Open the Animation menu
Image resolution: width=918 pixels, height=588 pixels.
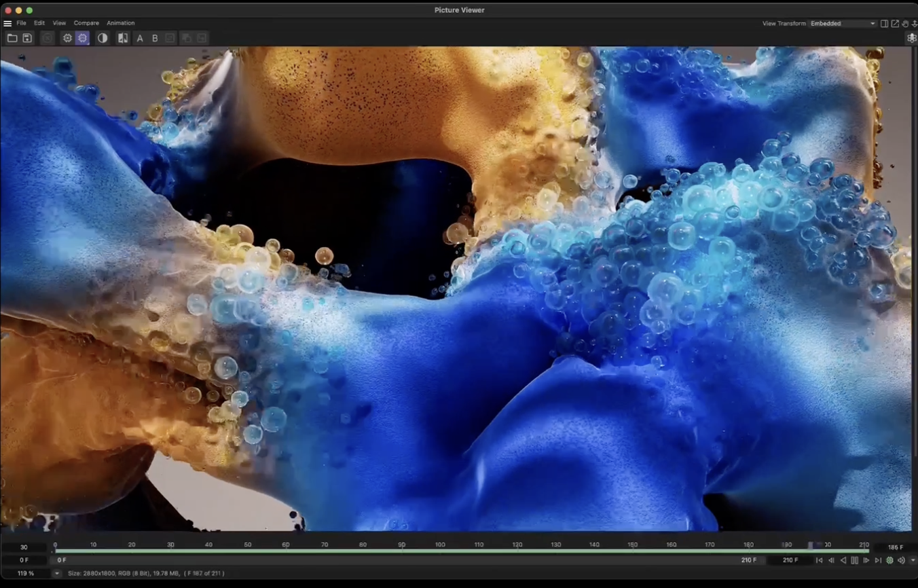(121, 22)
